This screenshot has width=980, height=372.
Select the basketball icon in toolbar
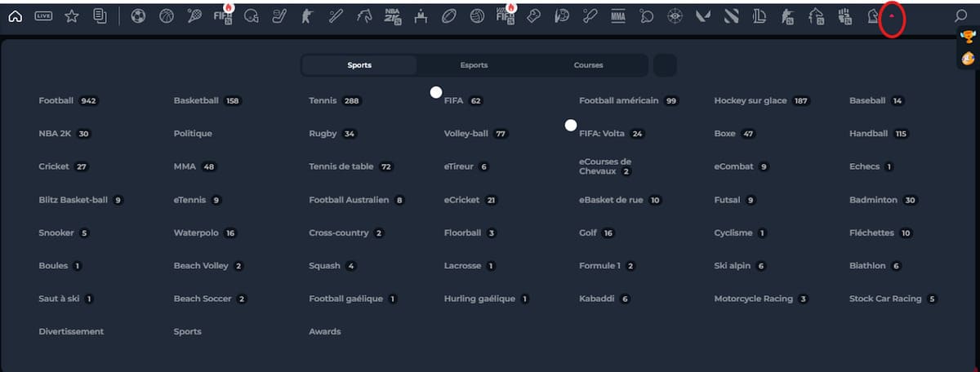167,15
